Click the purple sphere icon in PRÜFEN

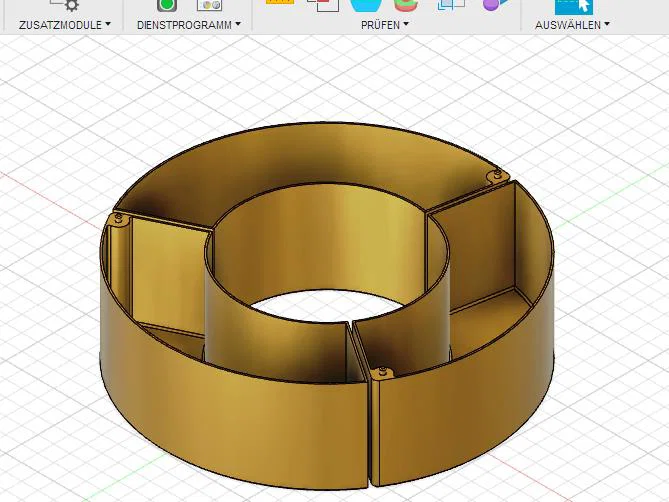495,5
